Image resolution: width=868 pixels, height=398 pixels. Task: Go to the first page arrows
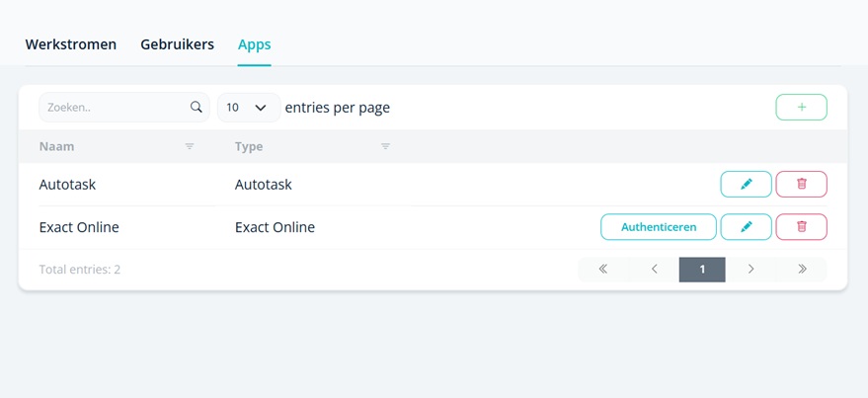pyautogui.click(x=602, y=269)
